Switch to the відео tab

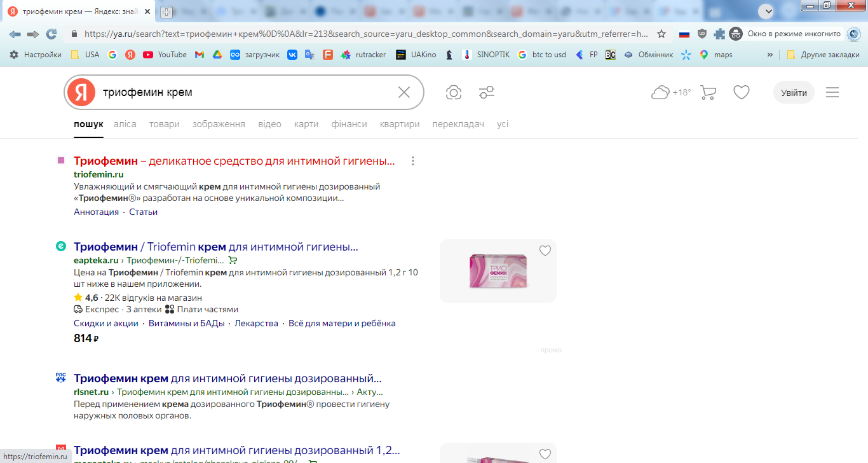pos(270,124)
